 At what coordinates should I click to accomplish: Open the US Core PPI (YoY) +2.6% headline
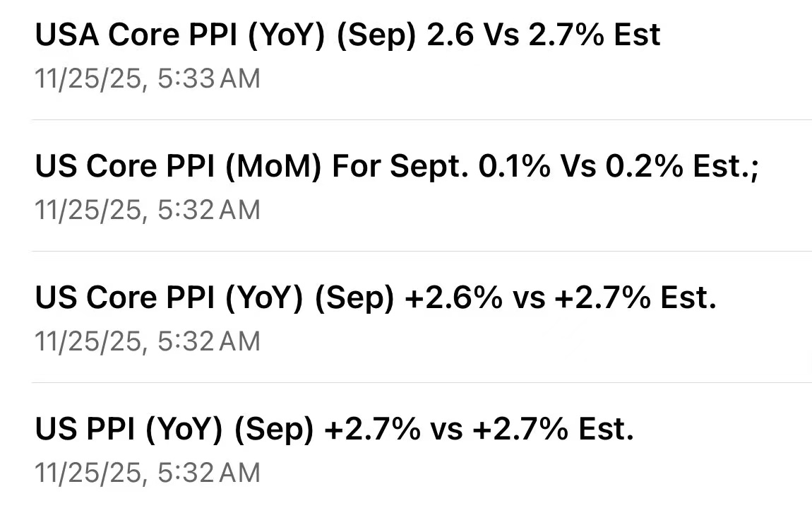376,297
